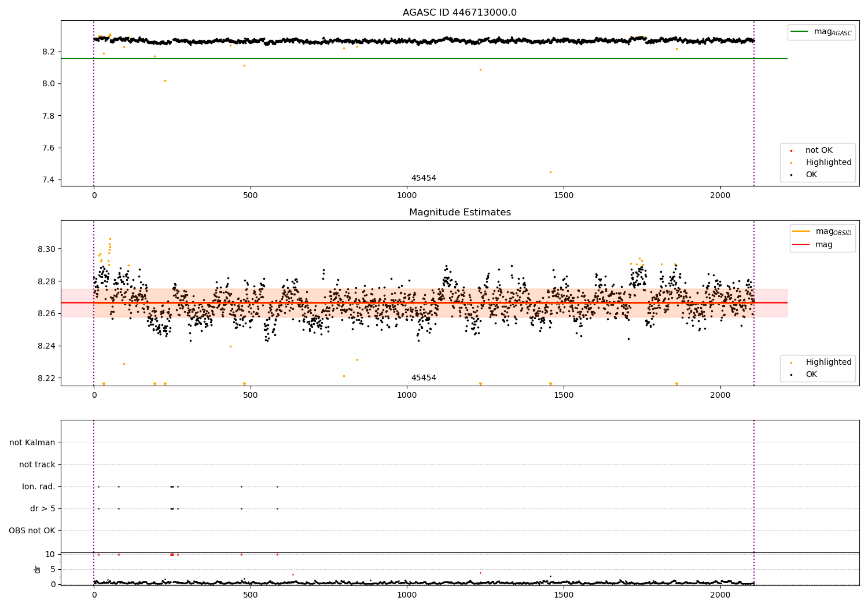Click the 'dr' y-axis label
The height and width of the screenshot is (608, 868).
pos(38,569)
